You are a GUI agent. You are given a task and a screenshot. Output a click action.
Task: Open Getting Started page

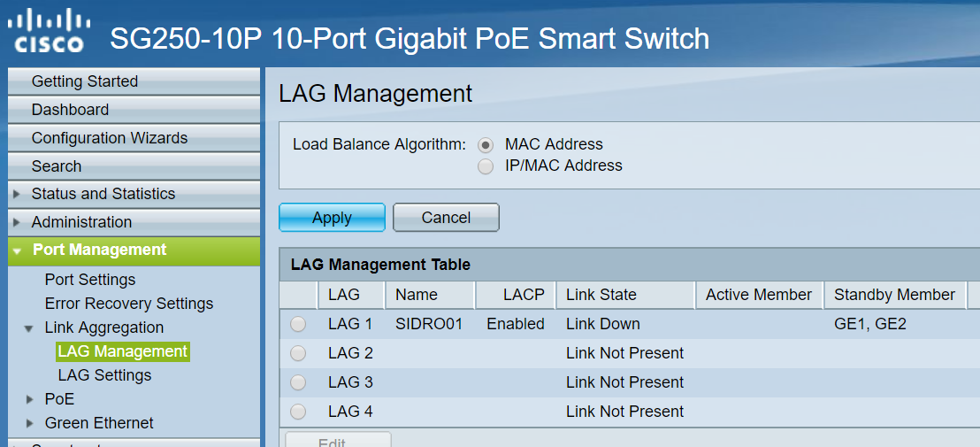134,81
